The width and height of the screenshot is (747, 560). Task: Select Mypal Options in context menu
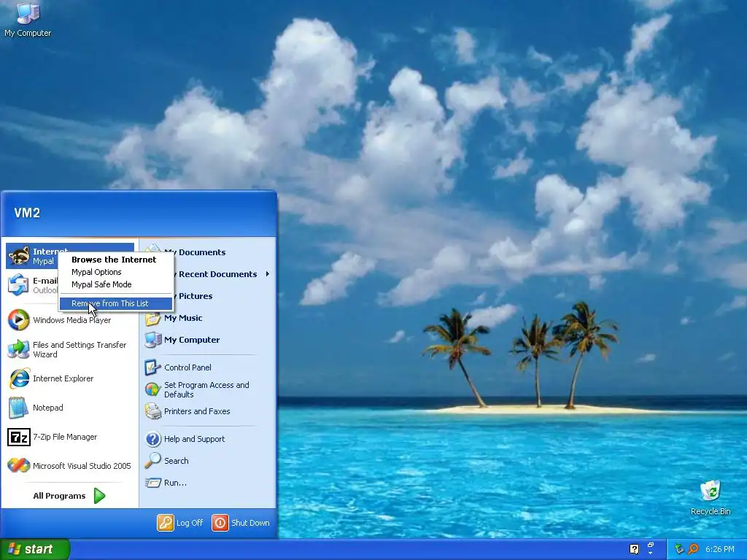115,272
